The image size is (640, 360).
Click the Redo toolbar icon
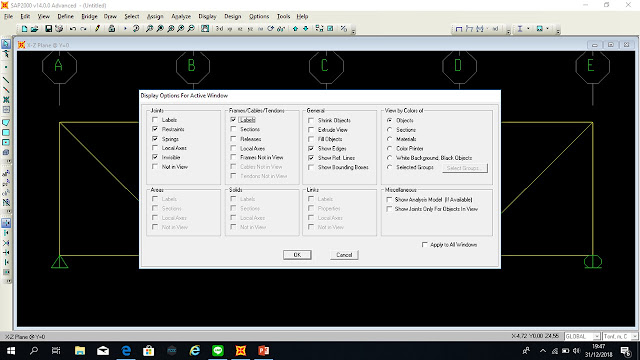(x=83, y=29)
